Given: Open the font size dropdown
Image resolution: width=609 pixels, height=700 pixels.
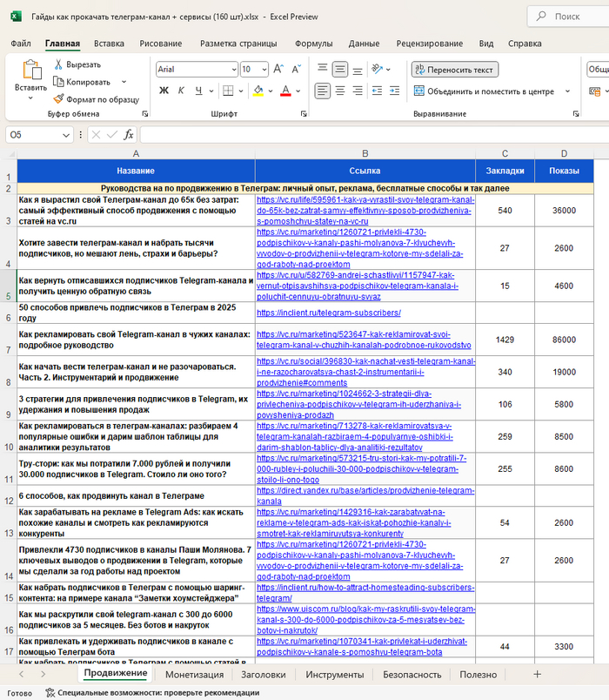Looking at the screenshot, I should pos(264,70).
